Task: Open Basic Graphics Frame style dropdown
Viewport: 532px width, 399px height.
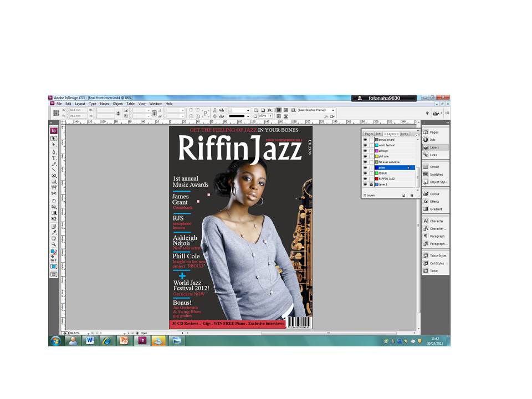Action: point(333,110)
